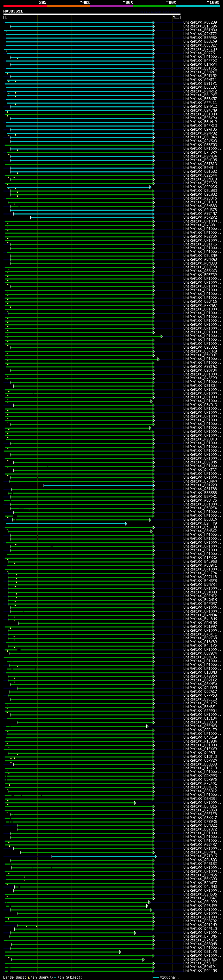Select the UniRef100_Q81229 entry label
Image resolution: width=223 pixels, height=980 pixels.
pyautogui.click(x=200, y=485)
